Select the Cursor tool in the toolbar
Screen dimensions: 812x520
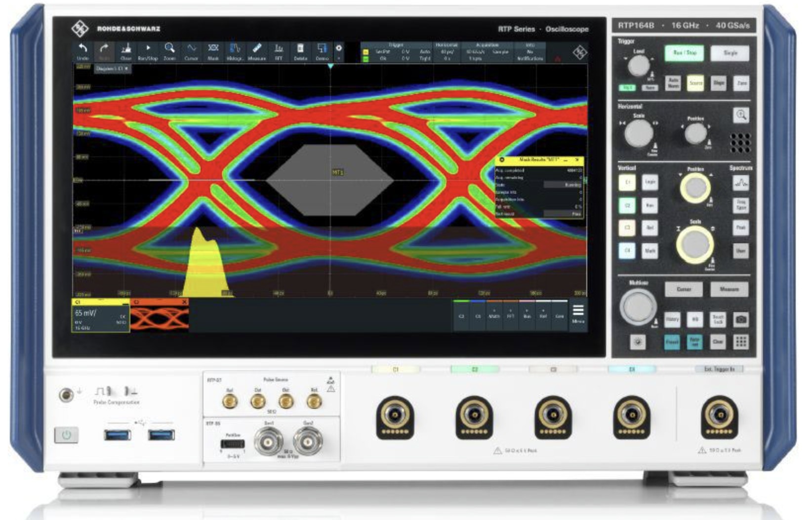191,51
